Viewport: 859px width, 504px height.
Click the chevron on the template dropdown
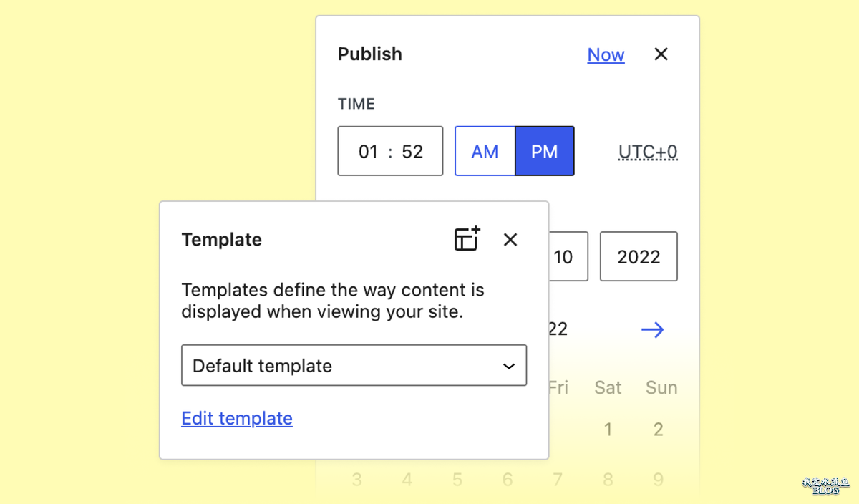coord(509,366)
